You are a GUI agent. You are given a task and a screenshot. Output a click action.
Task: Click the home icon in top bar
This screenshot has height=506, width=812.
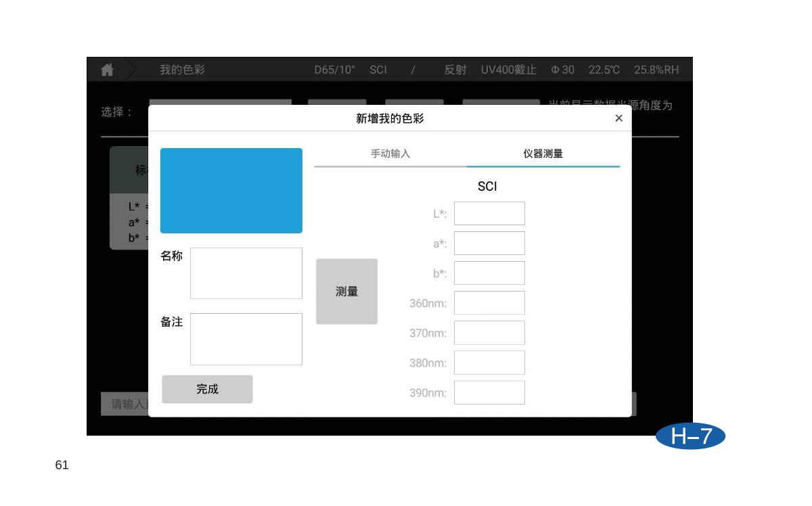107,70
